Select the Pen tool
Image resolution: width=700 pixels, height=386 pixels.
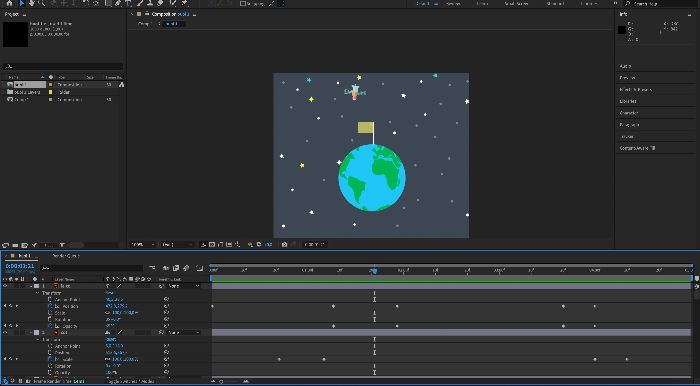pos(118,3)
